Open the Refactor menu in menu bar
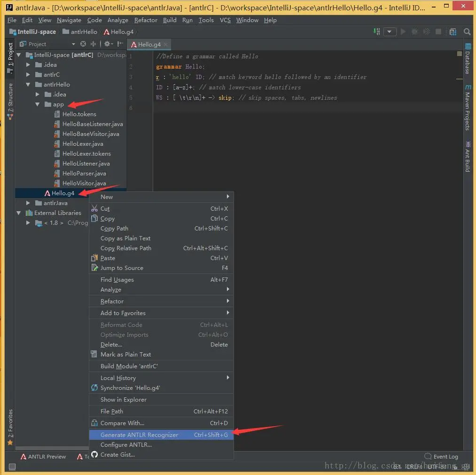Viewport: 476px width, 475px height. [146, 20]
